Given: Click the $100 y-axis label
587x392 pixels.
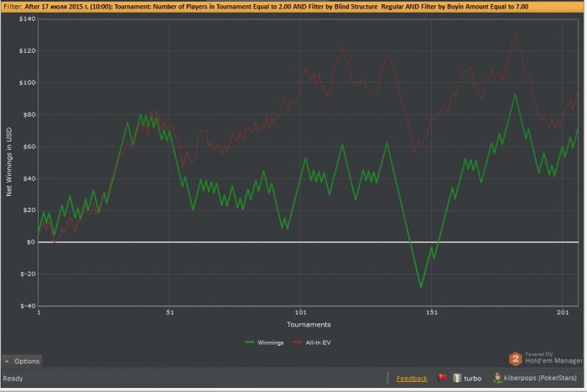Looking at the screenshot, I should [28, 83].
